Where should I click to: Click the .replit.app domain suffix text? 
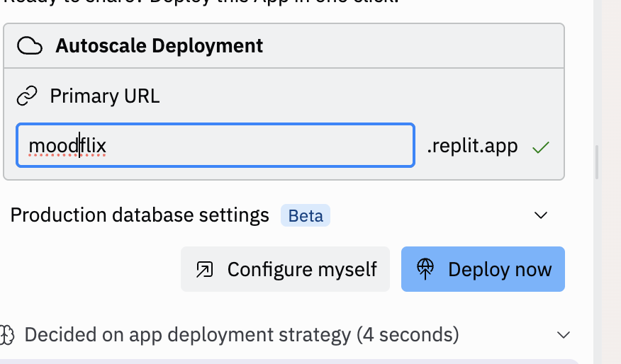[x=472, y=146]
